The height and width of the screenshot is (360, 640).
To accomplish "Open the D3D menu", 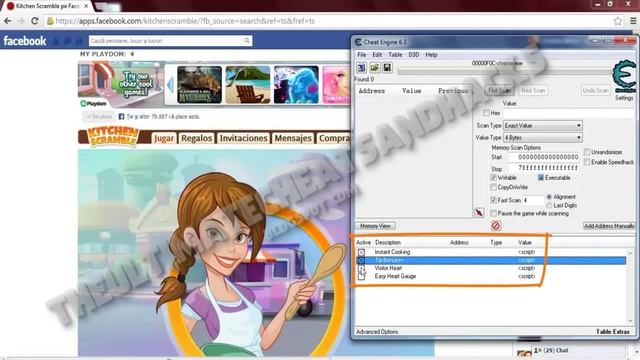I will [x=413, y=54].
